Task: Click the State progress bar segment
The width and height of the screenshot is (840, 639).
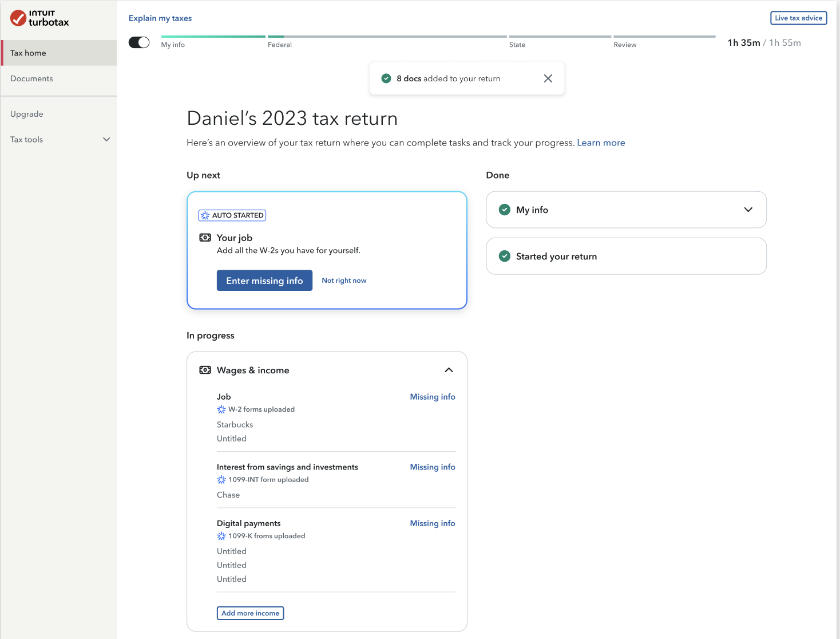Action: 560,37
